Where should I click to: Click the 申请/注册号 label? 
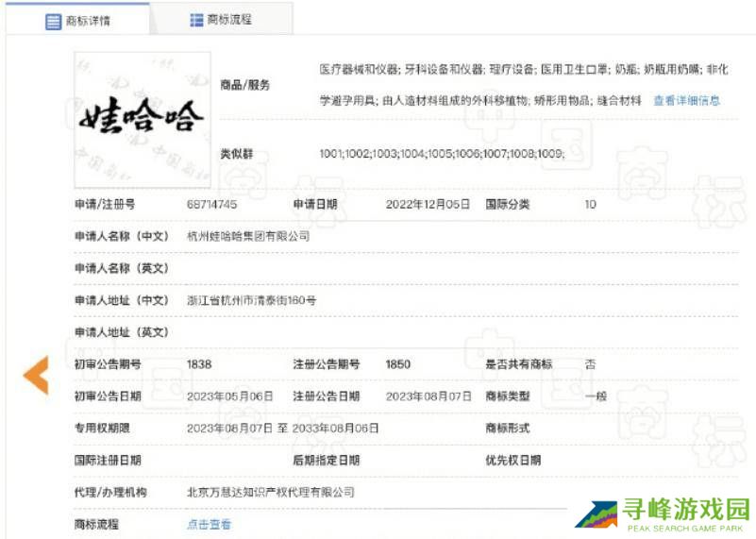coord(105,205)
